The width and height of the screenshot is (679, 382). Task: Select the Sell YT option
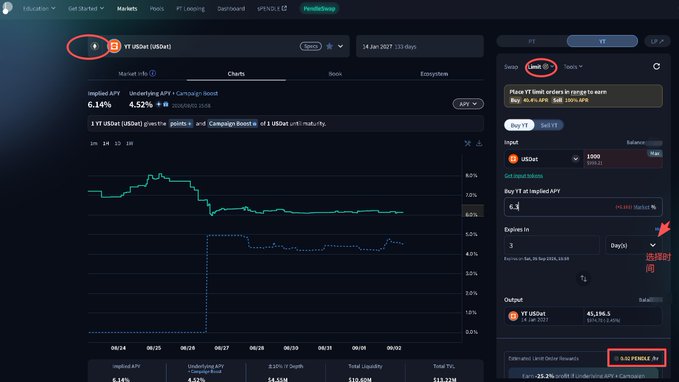coord(549,125)
